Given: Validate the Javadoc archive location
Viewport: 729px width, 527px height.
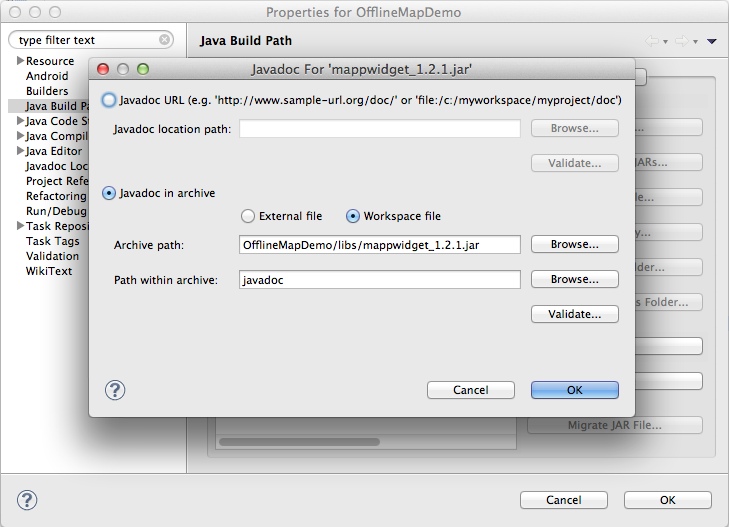Looking at the screenshot, I should coord(575,314).
